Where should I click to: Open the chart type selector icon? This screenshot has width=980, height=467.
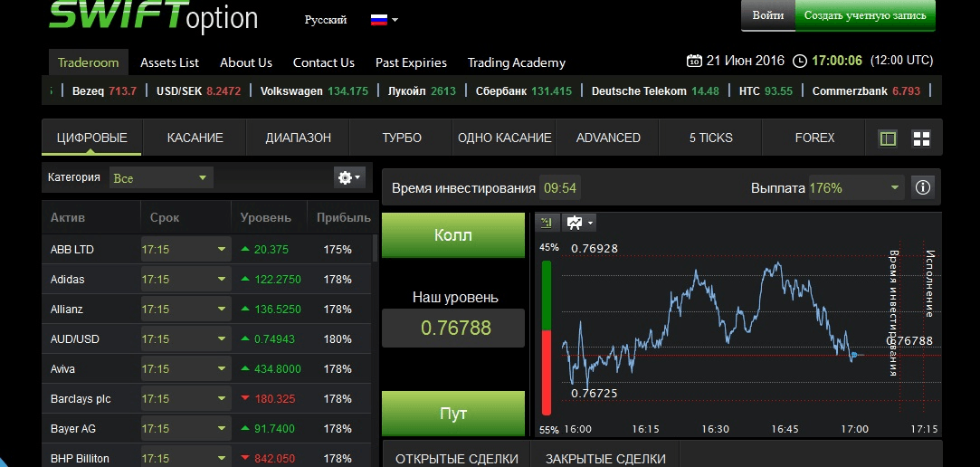pos(579,222)
